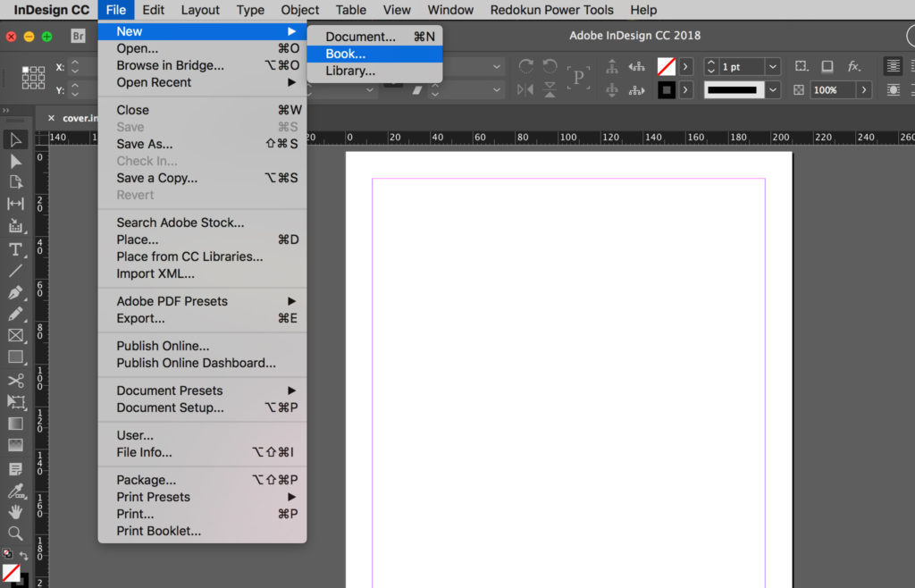Toggle wrap around object shape button

pos(893,90)
